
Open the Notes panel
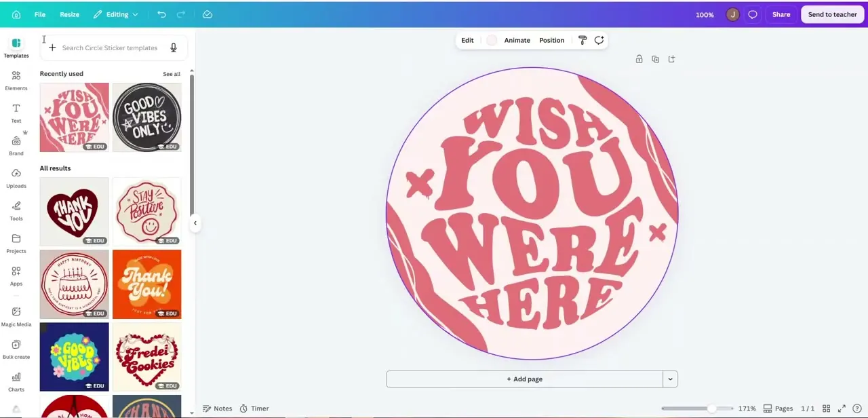(x=218, y=408)
